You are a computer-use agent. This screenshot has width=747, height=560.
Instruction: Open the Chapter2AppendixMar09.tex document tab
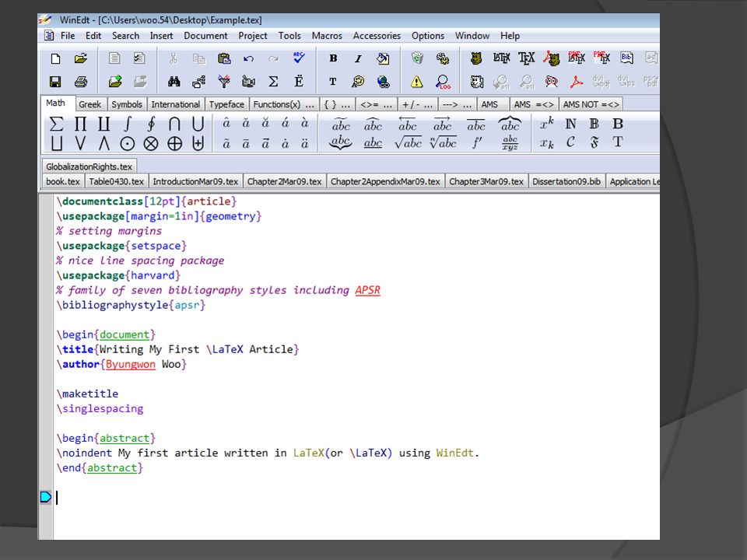coord(385,181)
